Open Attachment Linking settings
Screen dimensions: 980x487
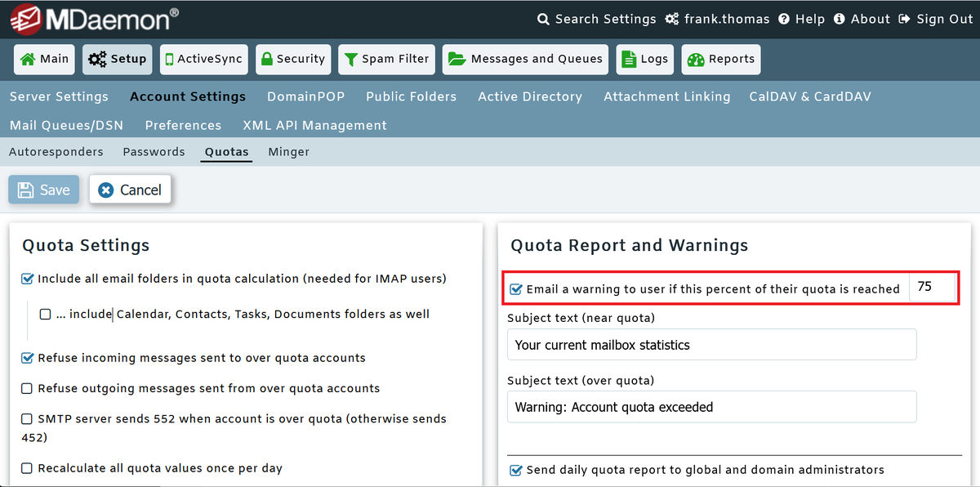click(667, 96)
